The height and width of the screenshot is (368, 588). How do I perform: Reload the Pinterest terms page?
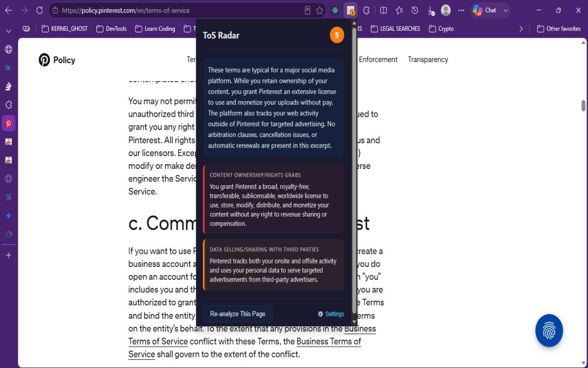tap(40, 10)
